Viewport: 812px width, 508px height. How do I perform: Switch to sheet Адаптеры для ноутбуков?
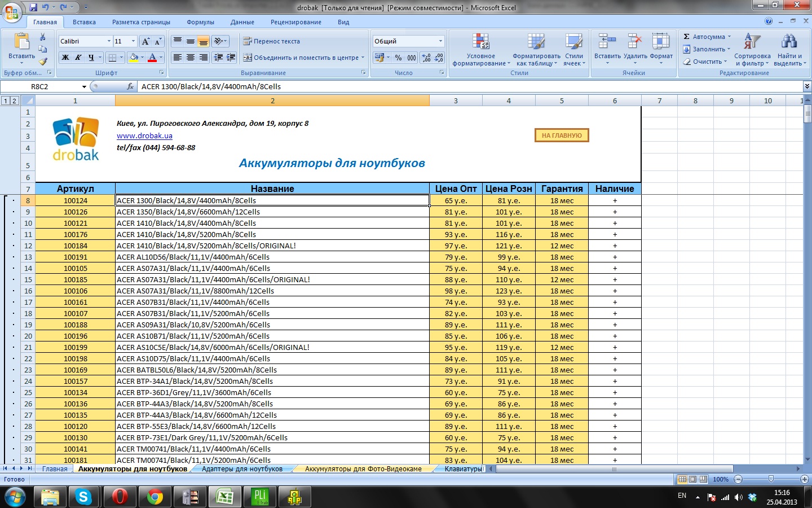242,469
